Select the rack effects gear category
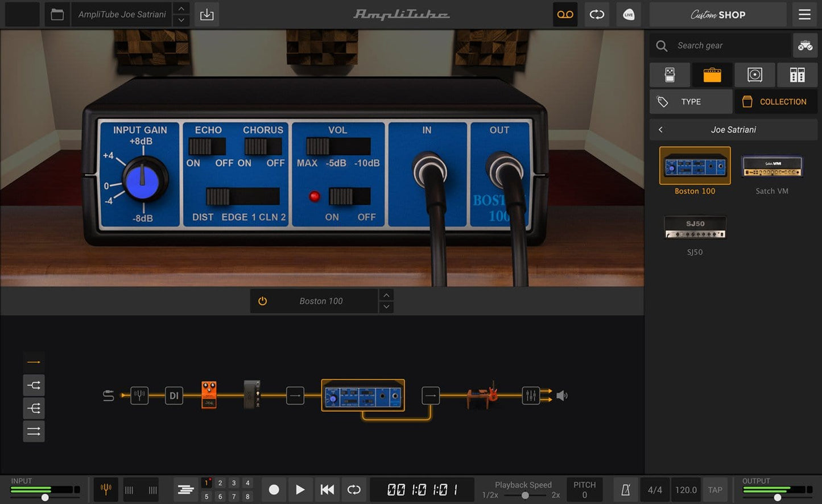The image size is (822, 504). tap(797, 75)
